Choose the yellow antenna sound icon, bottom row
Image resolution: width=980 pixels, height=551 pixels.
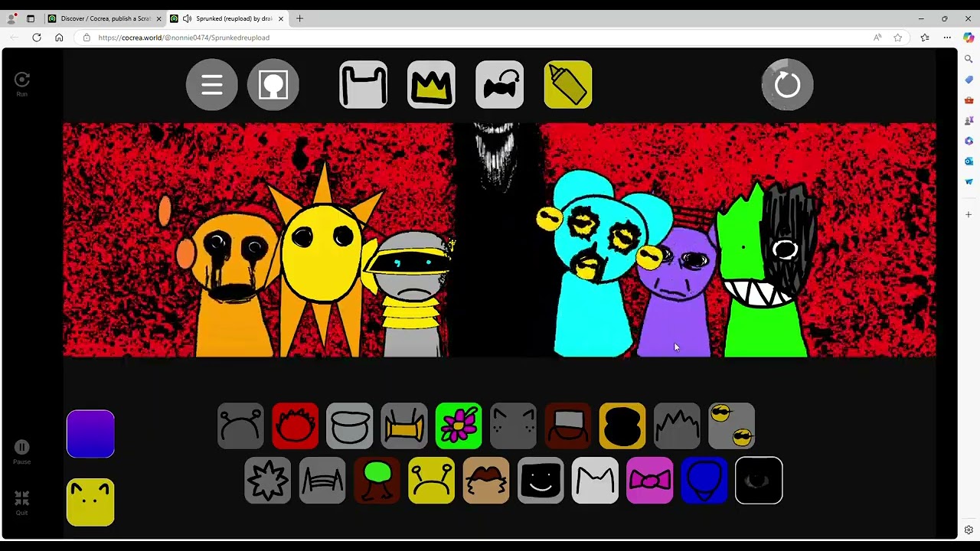[x=431, y=481]
